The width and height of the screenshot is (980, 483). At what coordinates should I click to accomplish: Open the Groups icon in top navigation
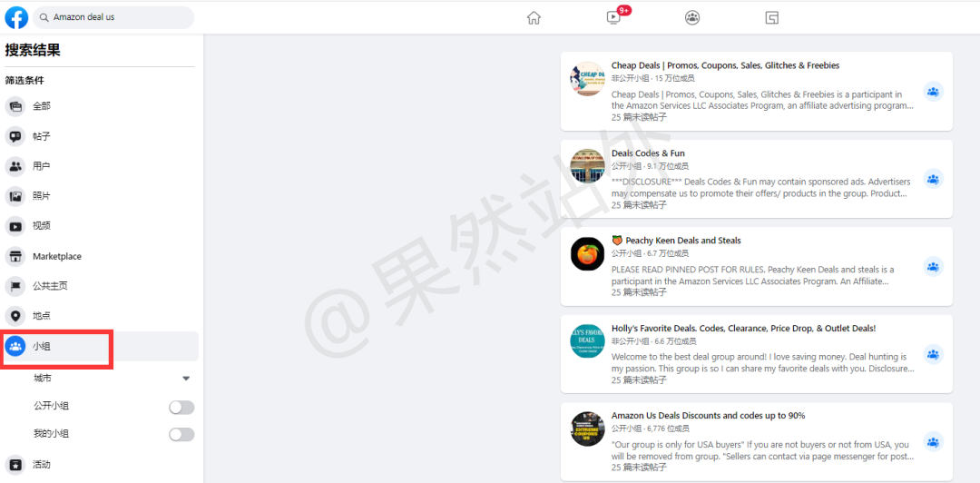[x=691, y=17]
